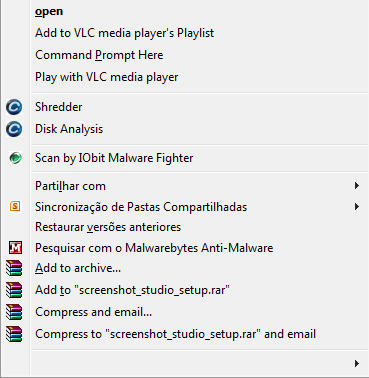Choose Scan by IObit Malware Fighter
Image resolution: width=369 pixels, height=378 pixels.
coord(114,158)
